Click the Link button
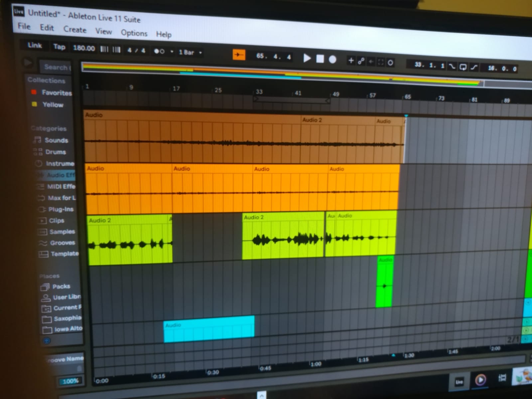532x399 pixels. (35, 45)
